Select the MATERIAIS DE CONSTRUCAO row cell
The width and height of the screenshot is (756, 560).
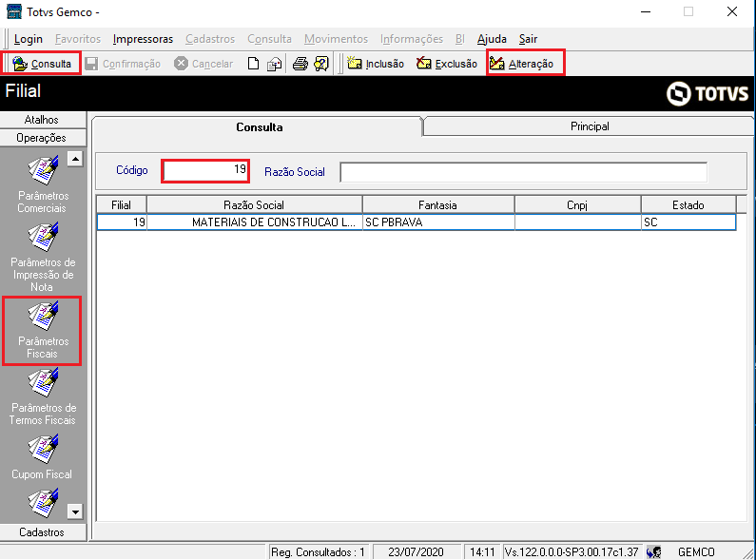255,222
